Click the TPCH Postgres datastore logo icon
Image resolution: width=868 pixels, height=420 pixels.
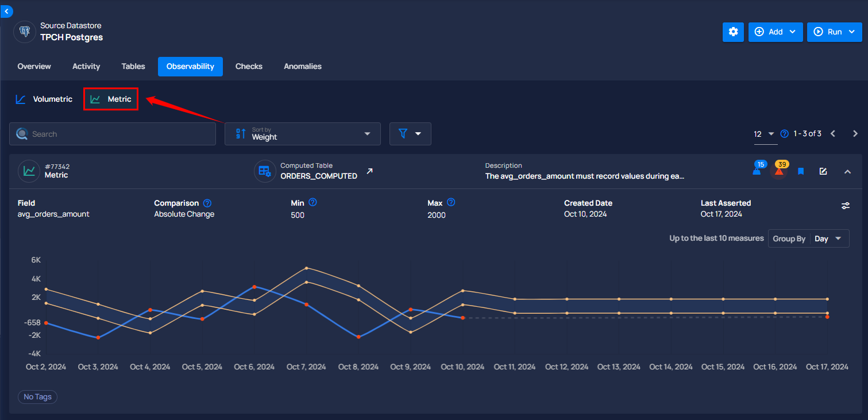click(25, 32)
